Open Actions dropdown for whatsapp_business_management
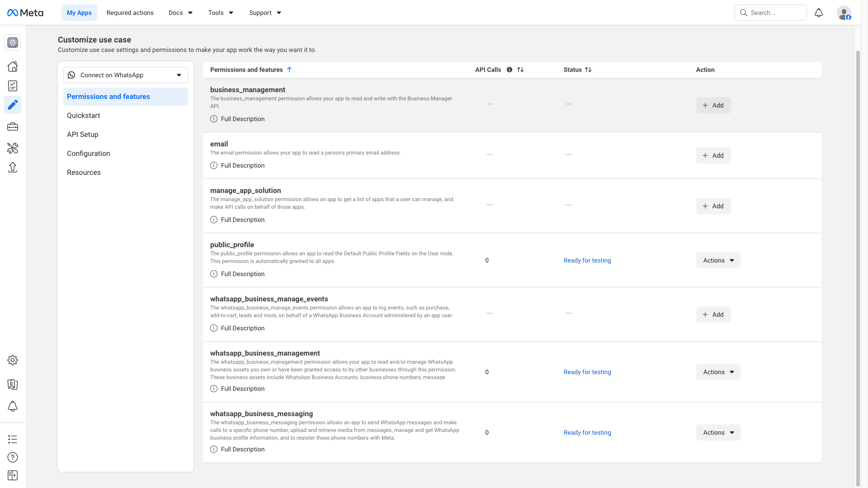The height and width of the screenshot is (488, 868). 718,372
